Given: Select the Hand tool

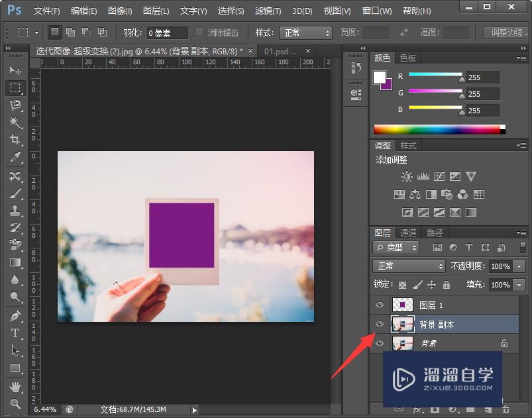Looking at the screenshot, I should click(x=15, y=386).
